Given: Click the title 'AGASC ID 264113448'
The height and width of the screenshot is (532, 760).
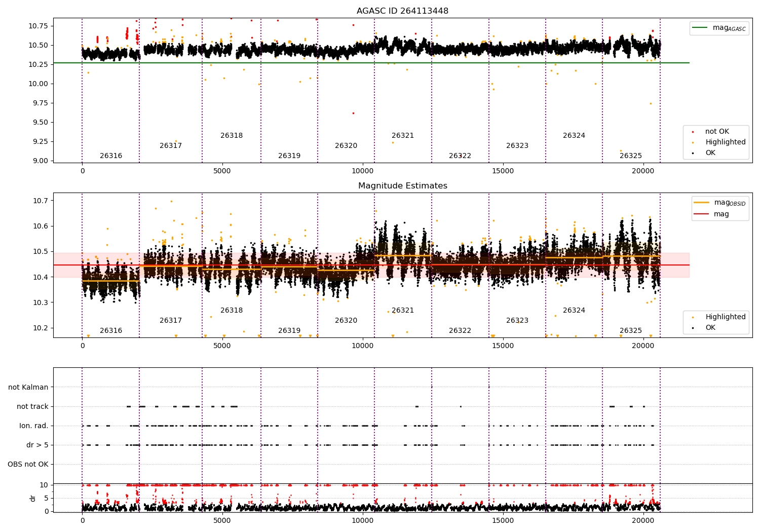Looking at the screenshot, I should [x=402, y=11].
